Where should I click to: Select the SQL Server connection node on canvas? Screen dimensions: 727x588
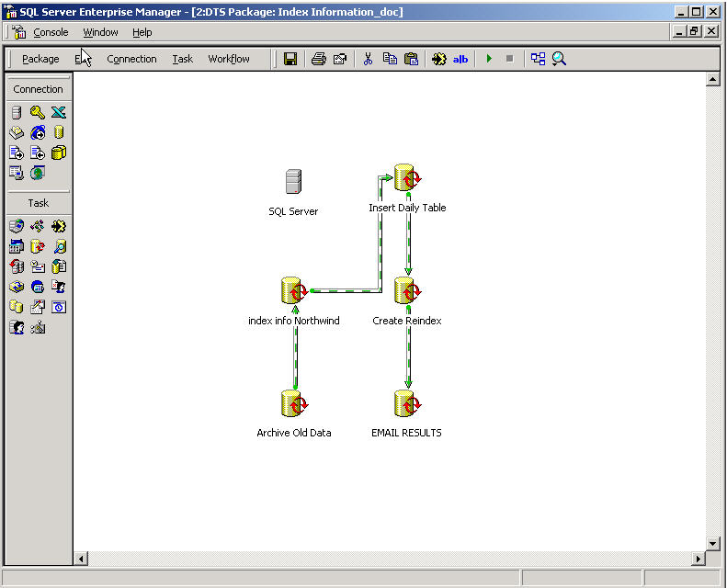pos(293,181)
